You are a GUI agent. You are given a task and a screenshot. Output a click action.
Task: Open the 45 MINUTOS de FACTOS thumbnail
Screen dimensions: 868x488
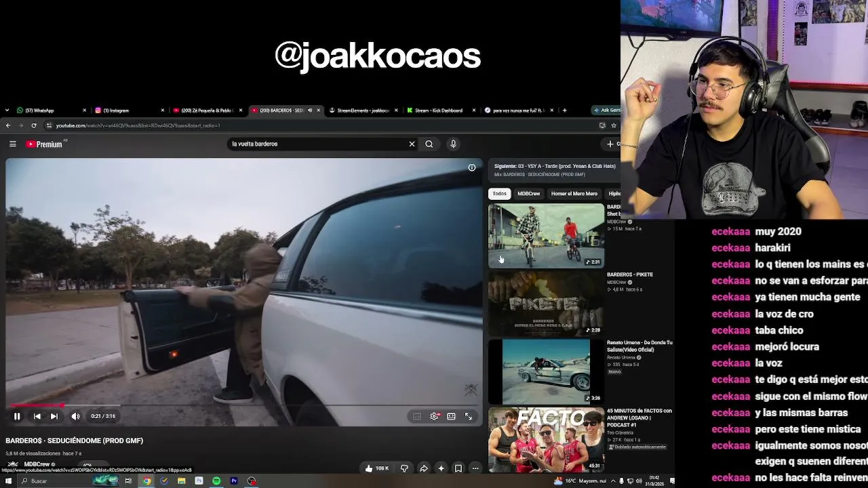coord(546,440)
